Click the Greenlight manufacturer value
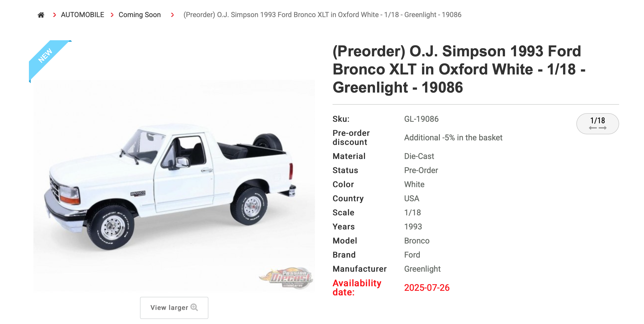 click(422, 269)
